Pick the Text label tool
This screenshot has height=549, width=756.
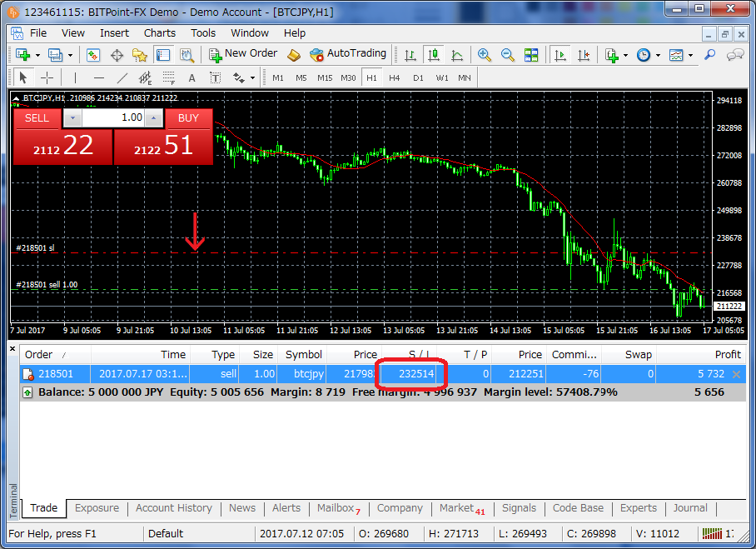[191, 77]
